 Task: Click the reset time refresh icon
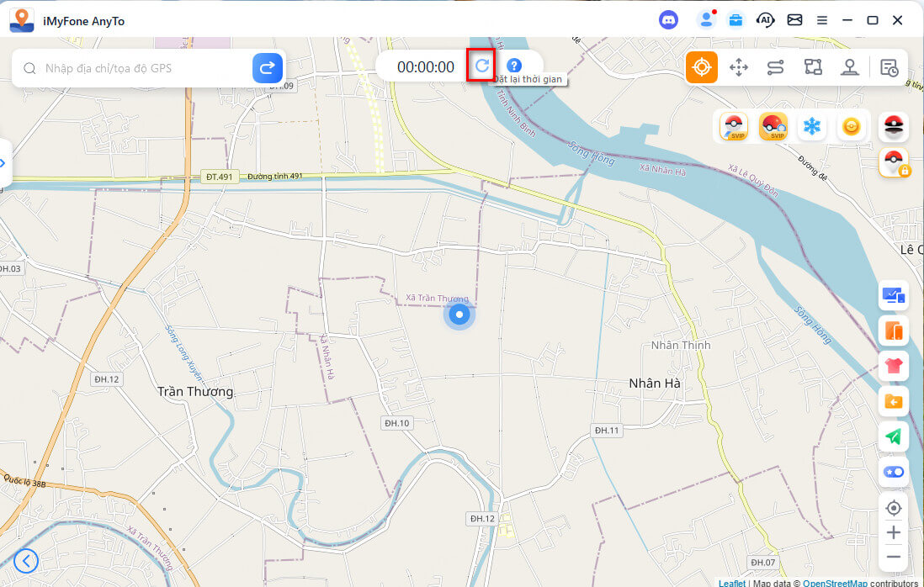(481, 66)
